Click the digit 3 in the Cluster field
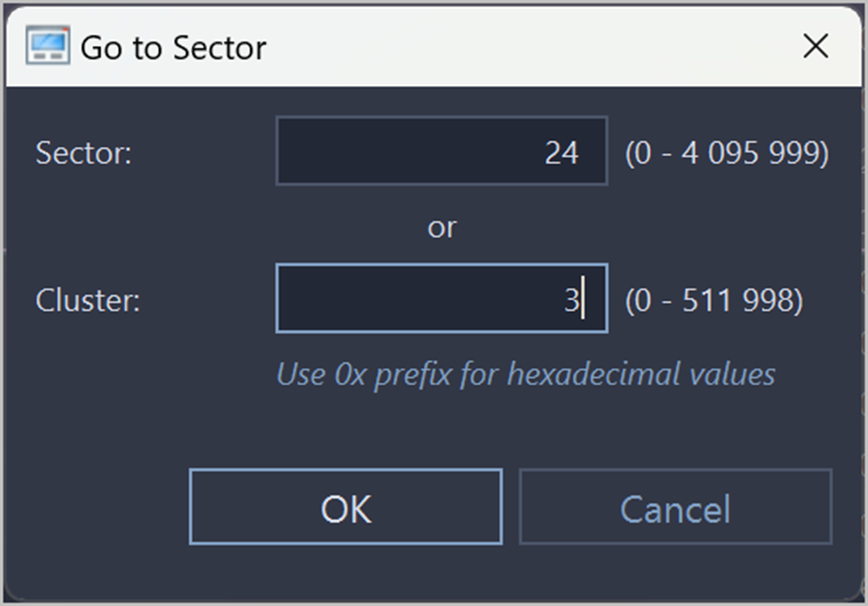This screenshot has height=606, width=868. click(571, 300)
